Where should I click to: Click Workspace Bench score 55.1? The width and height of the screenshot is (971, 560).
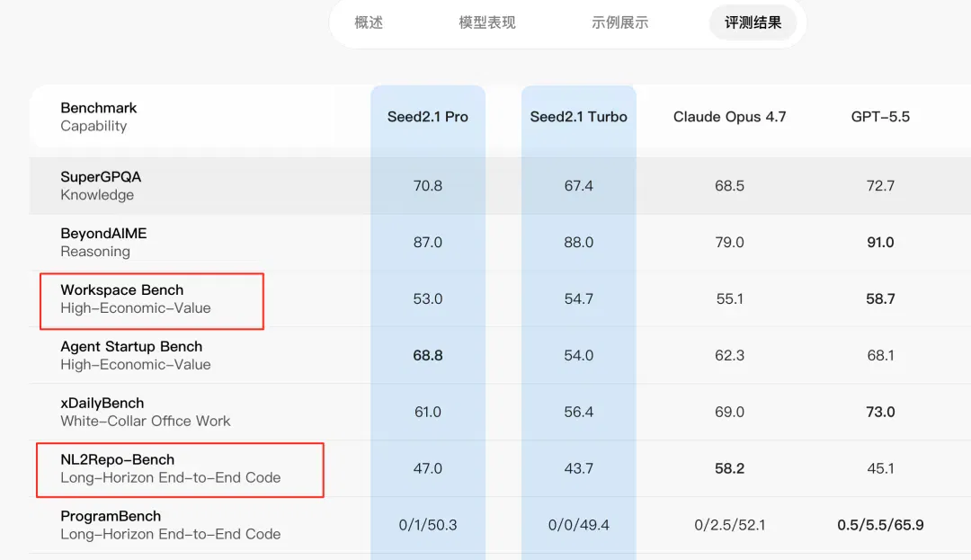point(729,298)
